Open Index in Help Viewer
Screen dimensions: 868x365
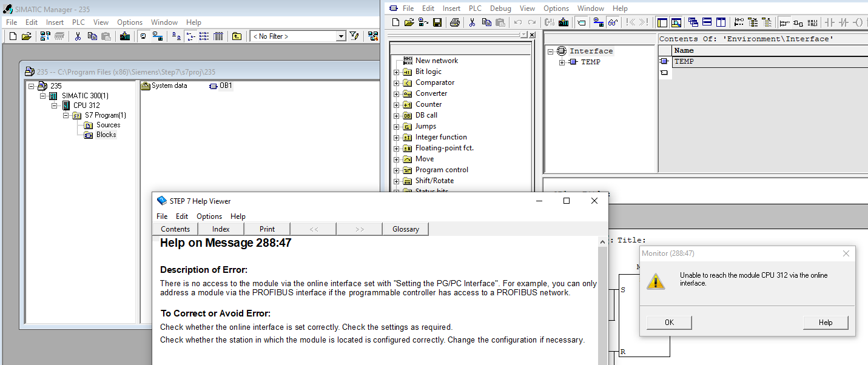[221, 229]
